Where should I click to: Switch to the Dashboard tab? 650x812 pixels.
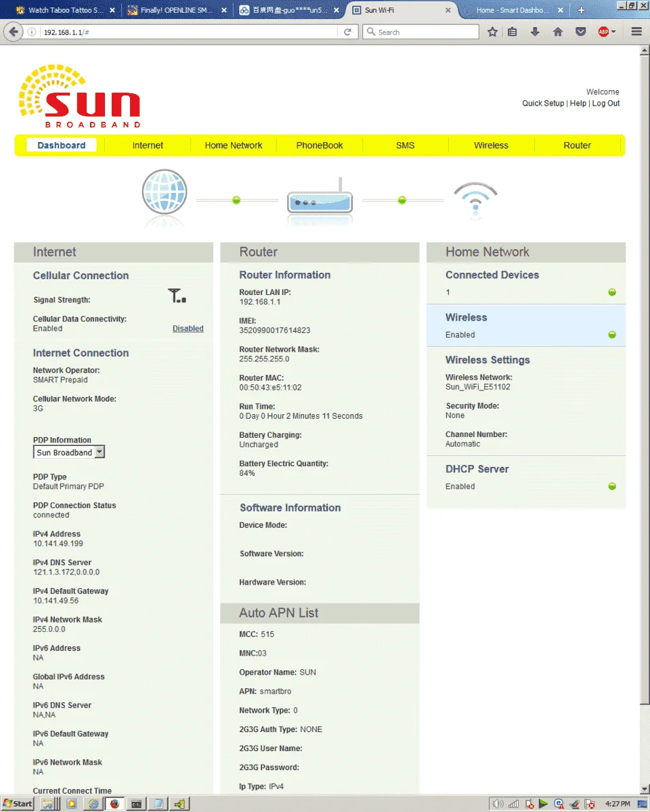(62, 145)
